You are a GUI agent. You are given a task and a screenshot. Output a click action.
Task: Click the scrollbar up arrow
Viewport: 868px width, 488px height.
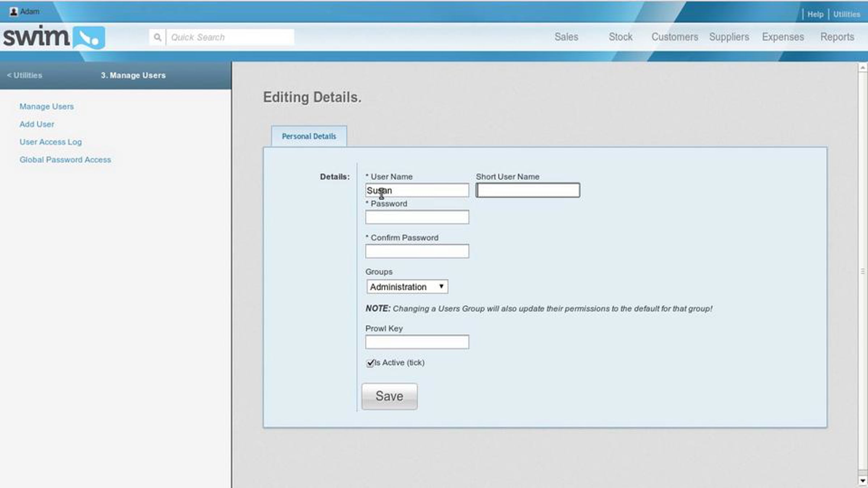click(863, 68)
